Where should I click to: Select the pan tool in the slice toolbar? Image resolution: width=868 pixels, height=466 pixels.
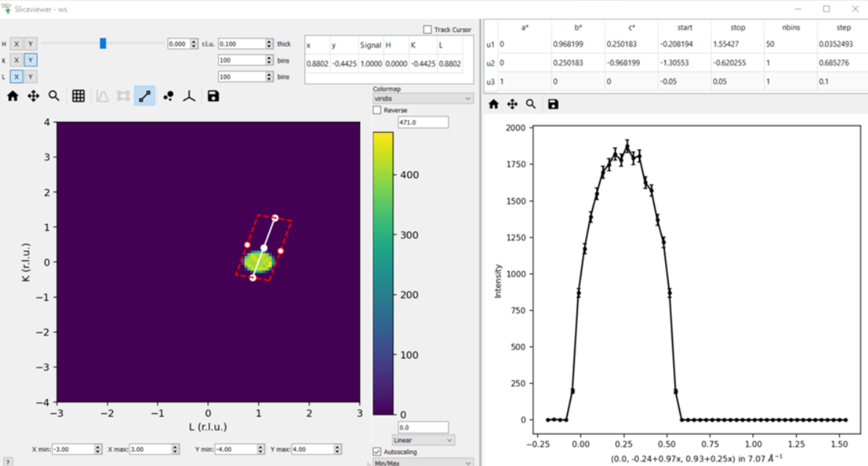pos(33,96)
